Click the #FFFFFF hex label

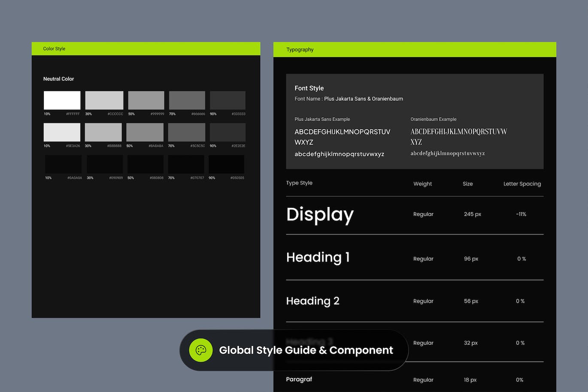pos(73,114)
